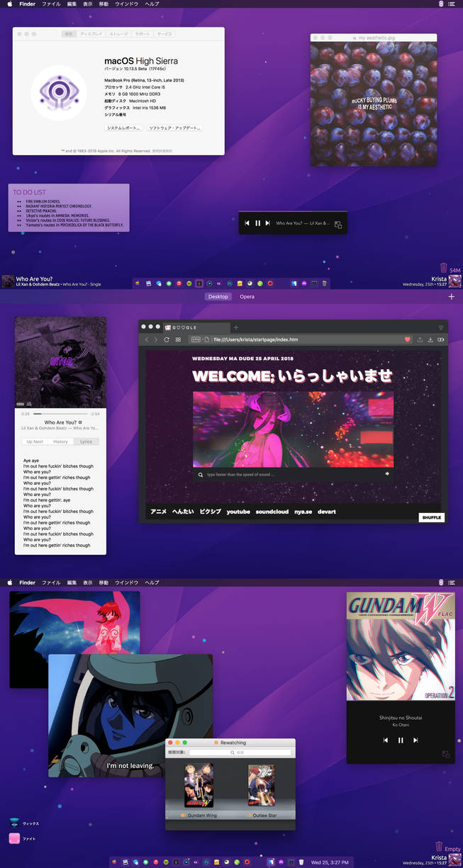This screenshot has width=463, height=868.
Task: Select the Lyrics tab in the music mini player
Action: [86, 441]
